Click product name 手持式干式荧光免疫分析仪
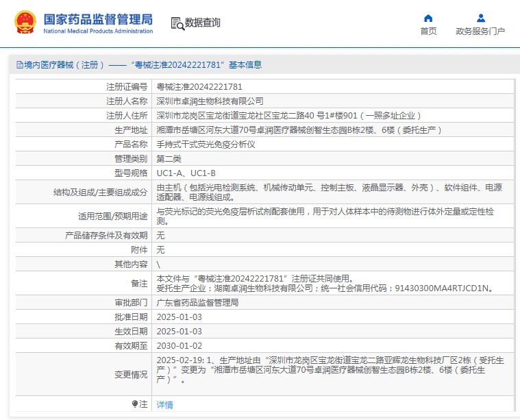 tap(206, 145)
